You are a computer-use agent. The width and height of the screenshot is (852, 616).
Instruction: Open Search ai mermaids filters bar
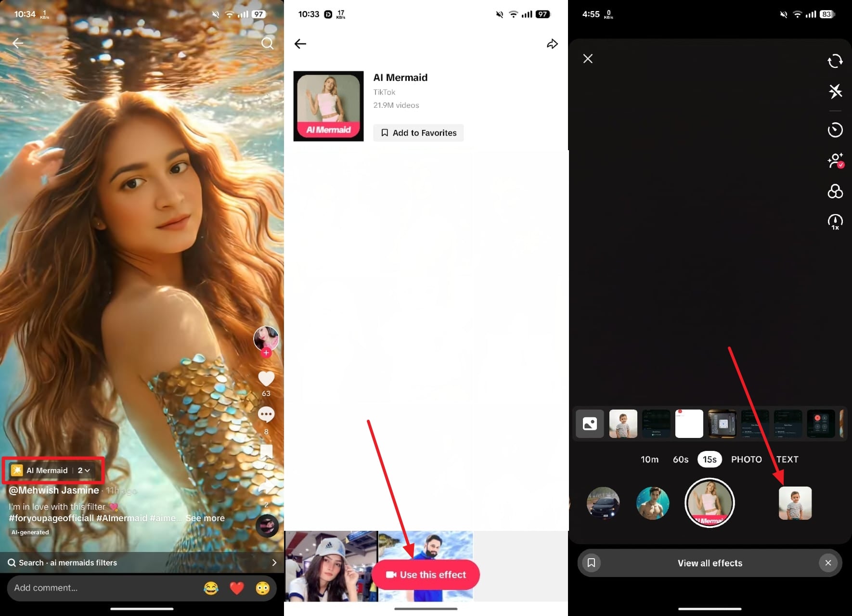(142, 563)
